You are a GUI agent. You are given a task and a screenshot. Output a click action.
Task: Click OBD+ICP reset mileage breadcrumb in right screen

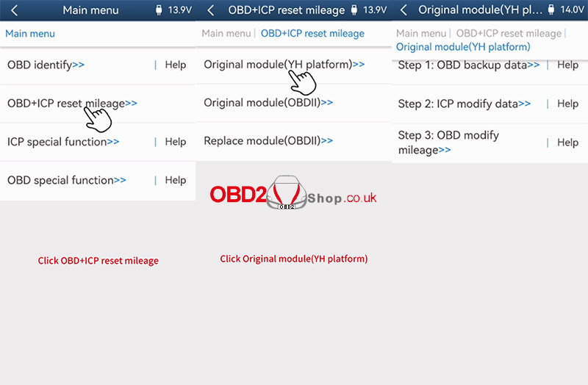(507, 33)
